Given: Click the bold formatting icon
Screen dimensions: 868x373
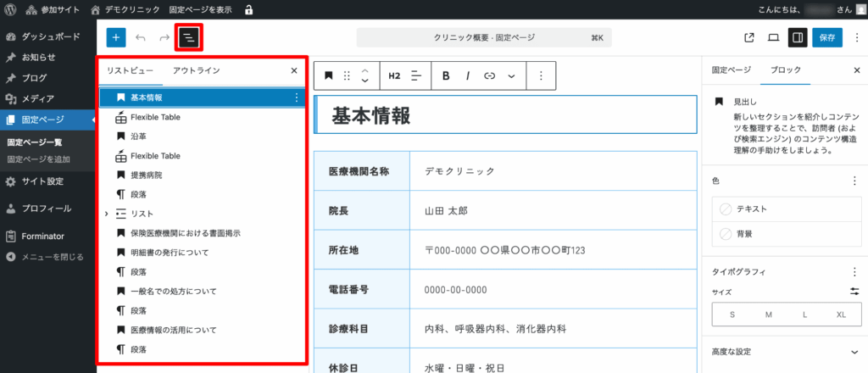Looking at the screenshot, I should 446,75.
